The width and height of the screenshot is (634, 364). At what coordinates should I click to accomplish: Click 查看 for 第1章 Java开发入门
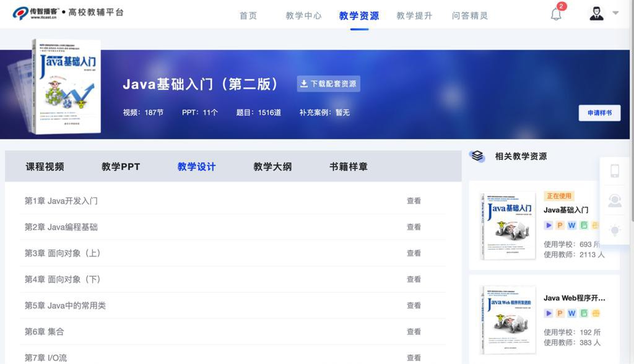[414, 201]
